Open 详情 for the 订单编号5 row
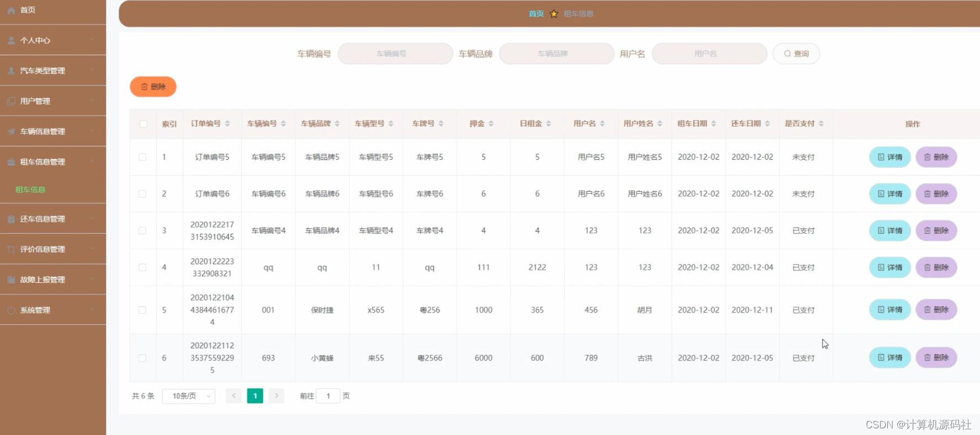Screen dimensions: 980x435 coord(890,157)
